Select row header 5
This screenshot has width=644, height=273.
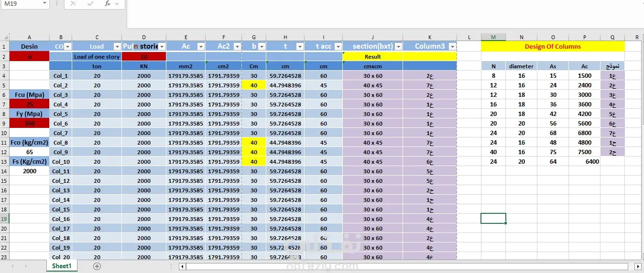coord(4,85)
